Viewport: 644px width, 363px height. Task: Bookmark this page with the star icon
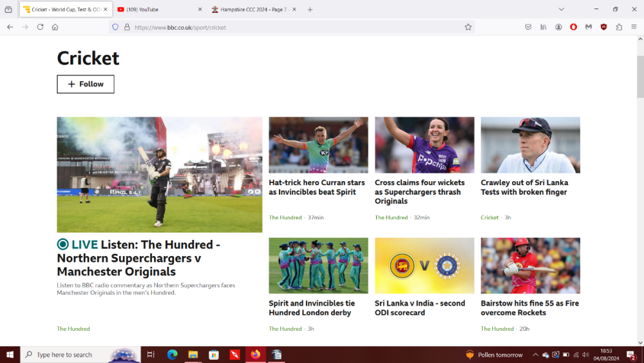click(x=468, y=27)
